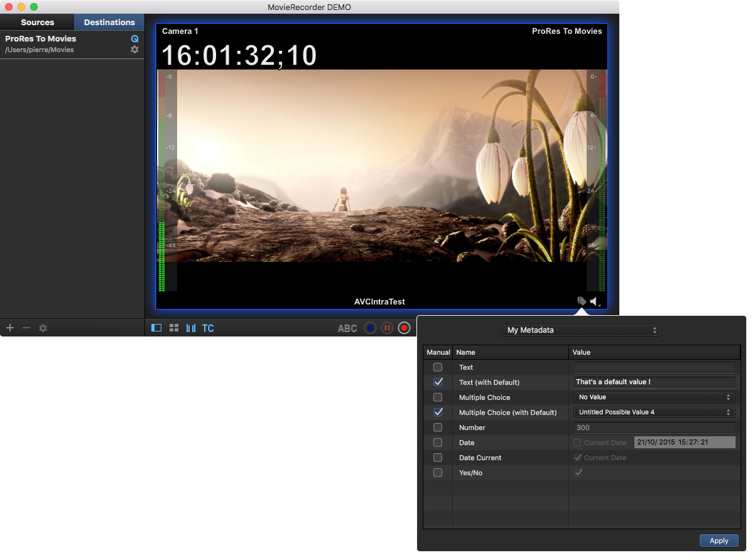Open the No Value multiple choice dropdown
Screen dimensions: 755x560
coord(655,397)
